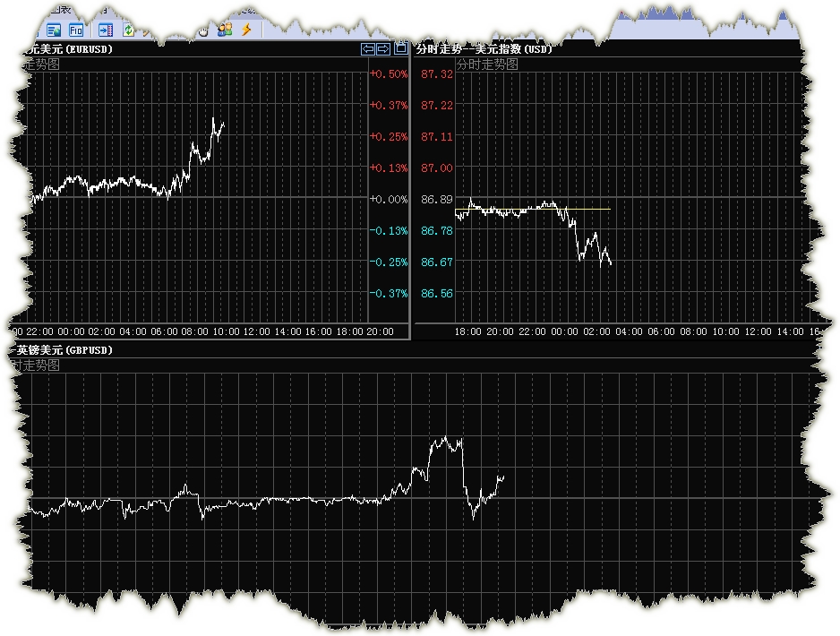Click the right arrow in EURUSD panel
Image resolution: width=840 pixels, height=636 pixels.
pos(383,49)
